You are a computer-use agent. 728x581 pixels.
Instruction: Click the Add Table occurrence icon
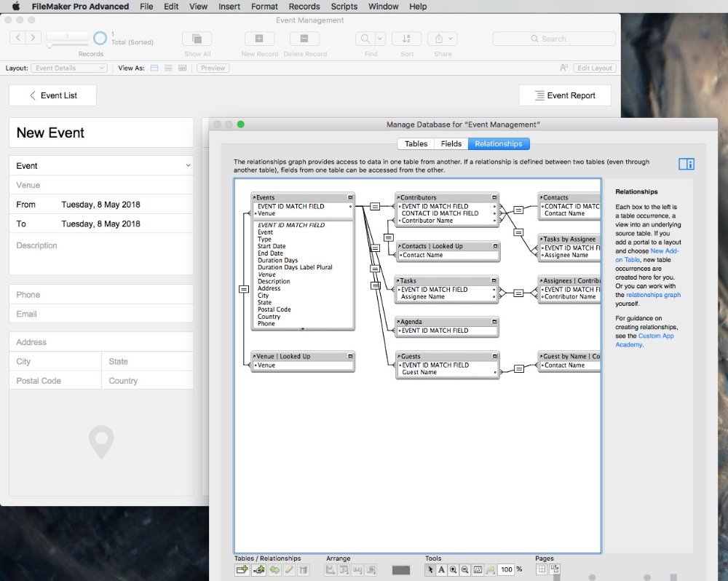coord(242,569)
